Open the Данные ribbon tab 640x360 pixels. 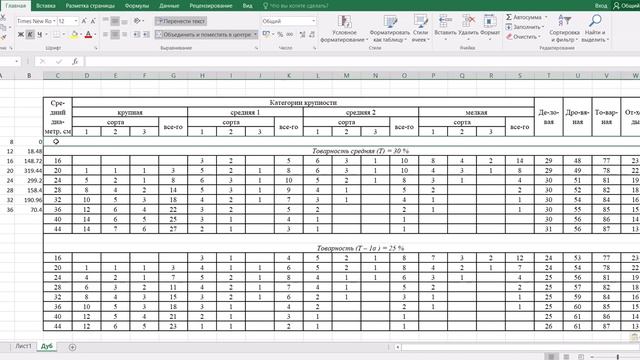[169, 6]
